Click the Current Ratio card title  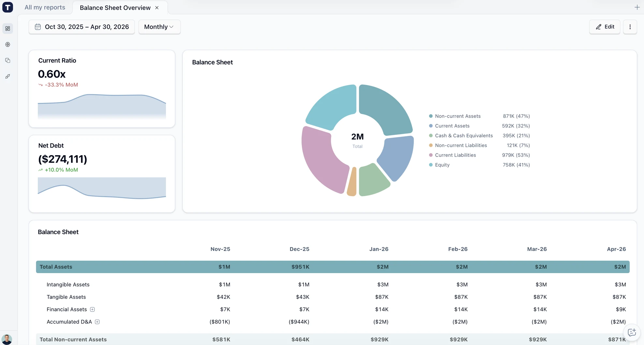coord(57,61)
